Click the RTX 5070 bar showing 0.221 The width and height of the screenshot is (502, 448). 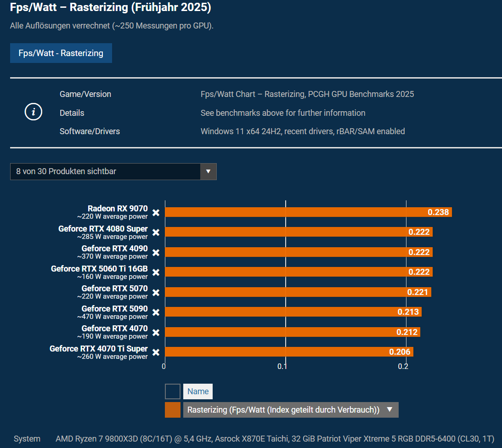(298, 292)
